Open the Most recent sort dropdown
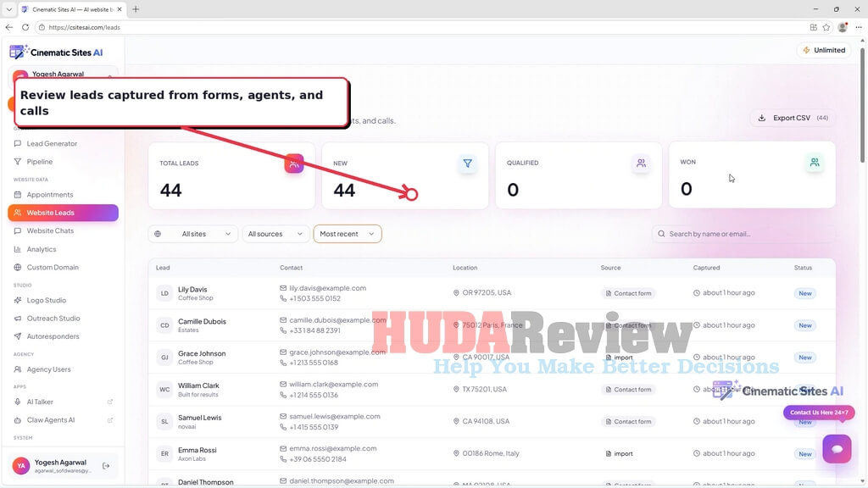Screen dimensions: 868x488 coord(347,234)
